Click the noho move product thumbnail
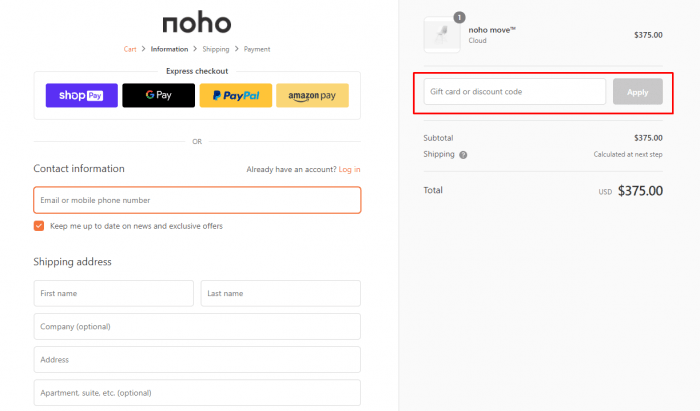 [442, 35]
